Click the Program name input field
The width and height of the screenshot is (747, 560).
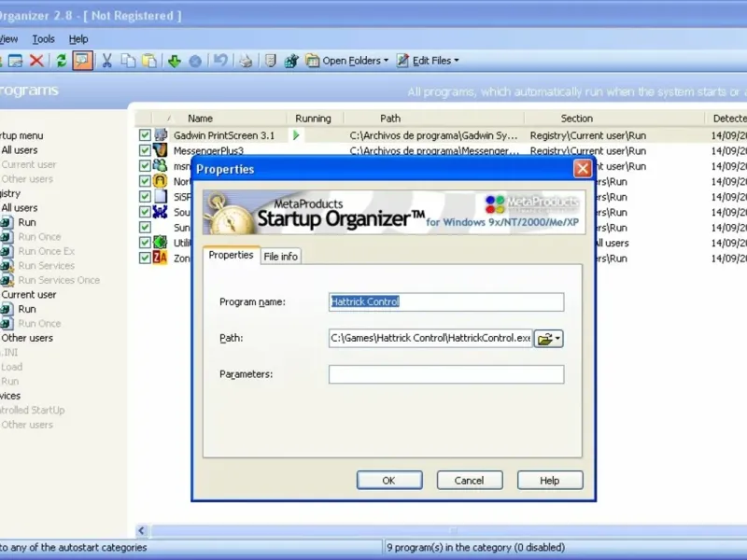[446, 301]
